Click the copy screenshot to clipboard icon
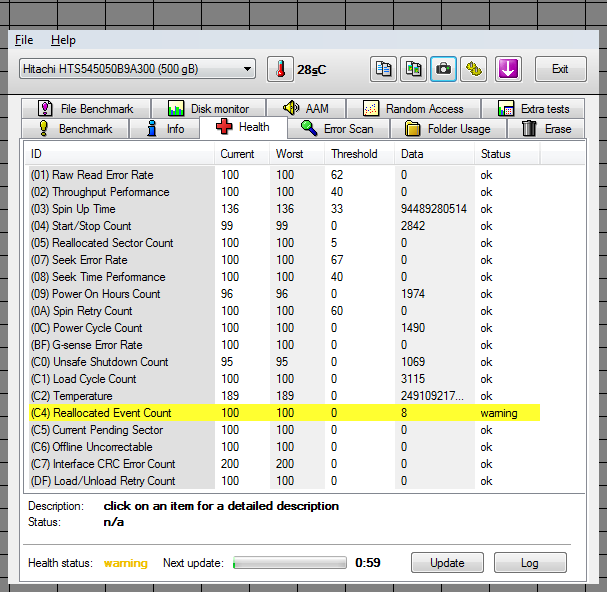The height and width of the screenshot is (592, 607). pyautogui.click(x=413, y=69)
